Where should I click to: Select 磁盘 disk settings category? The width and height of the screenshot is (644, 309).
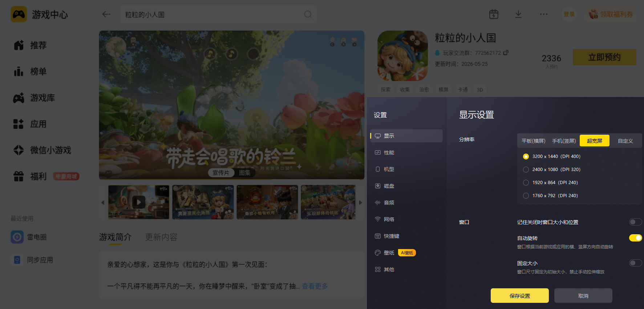406,186
